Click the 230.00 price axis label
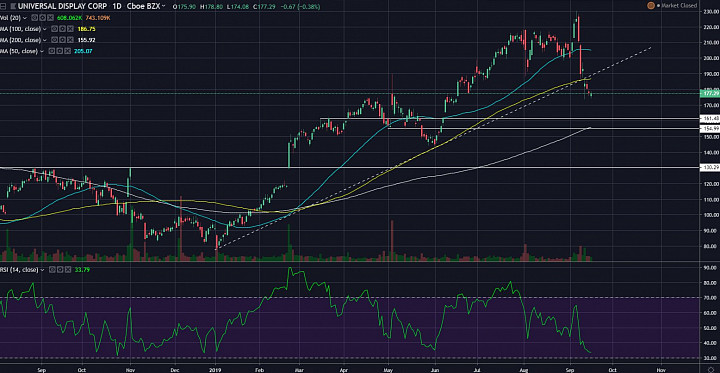This screenshot has height=373, width=720. point(711,12)
